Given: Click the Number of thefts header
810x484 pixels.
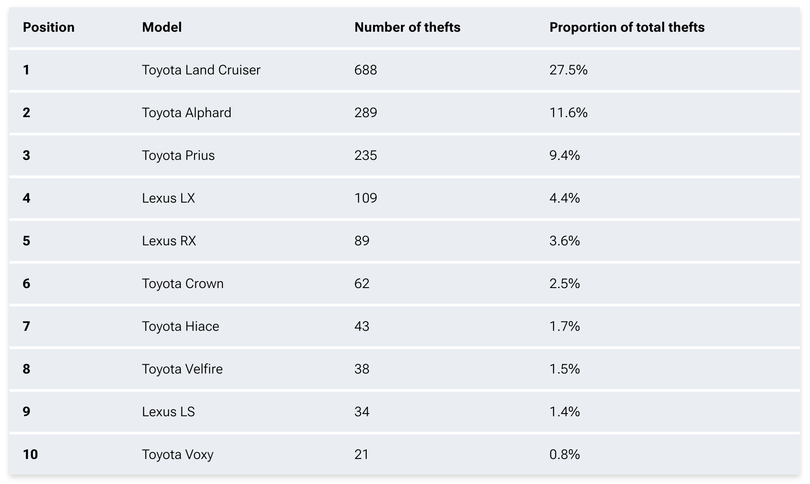Looking at the screenshot, I should click(407, 27).
